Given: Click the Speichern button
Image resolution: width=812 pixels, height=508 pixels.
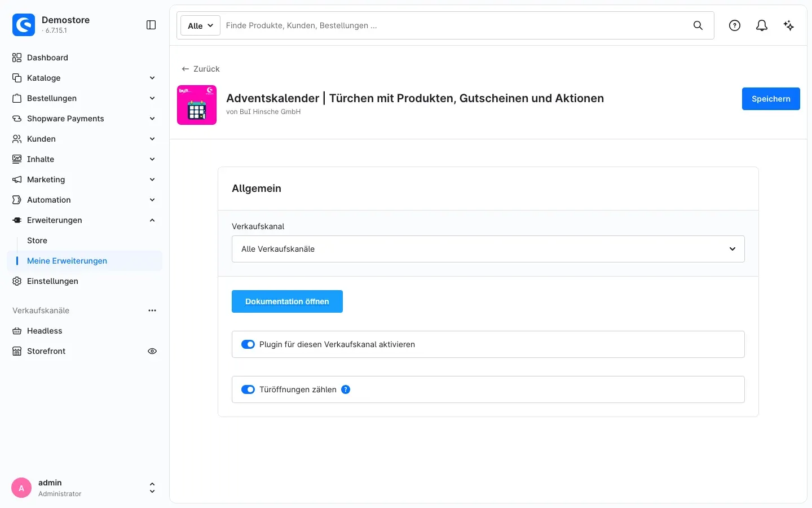Looking at the screenshot, I should click(771, 99).
